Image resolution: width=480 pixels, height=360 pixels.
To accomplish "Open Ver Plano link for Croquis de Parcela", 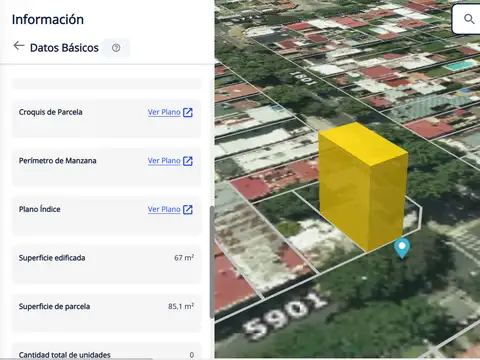I will point(164,112).
